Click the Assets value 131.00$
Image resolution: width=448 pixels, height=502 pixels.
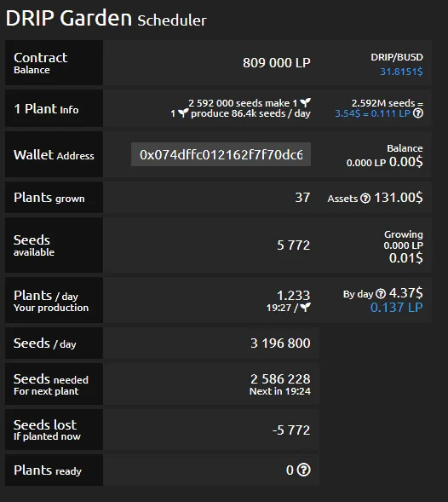point(399,198)
